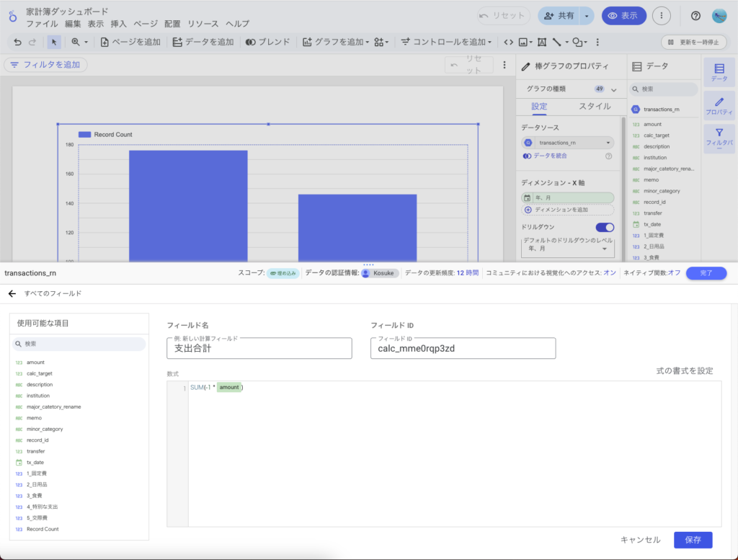Toggle ネイティブ関数 オフ setting
738x560 pixels.
coord(674,273)
